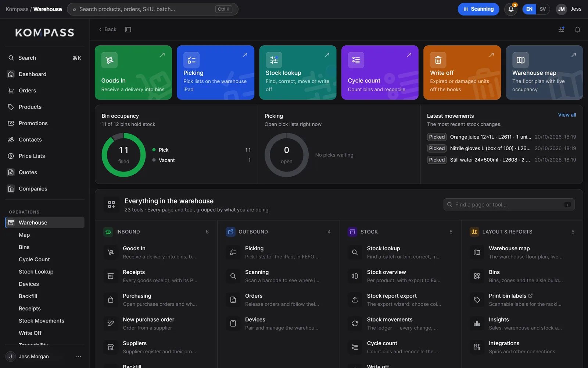Open Stock overview in Stock group
This screenshot has height=368, width=588.
point(400,276)
